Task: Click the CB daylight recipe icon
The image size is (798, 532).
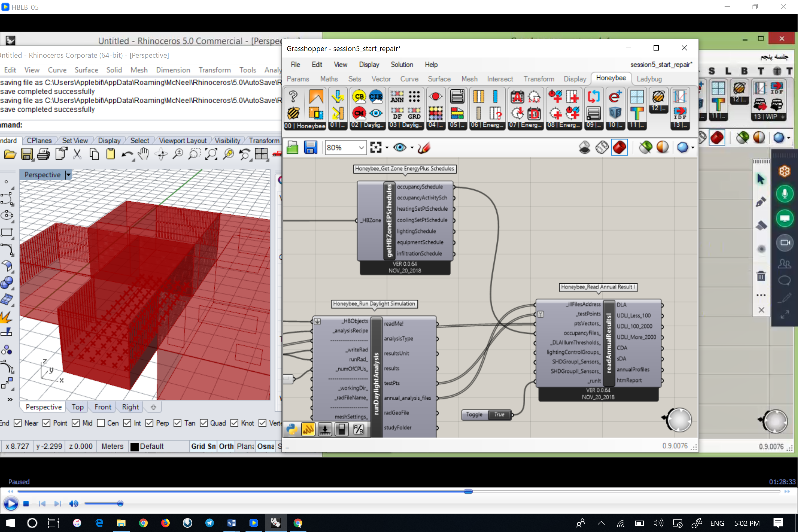Action: [359, 97]
